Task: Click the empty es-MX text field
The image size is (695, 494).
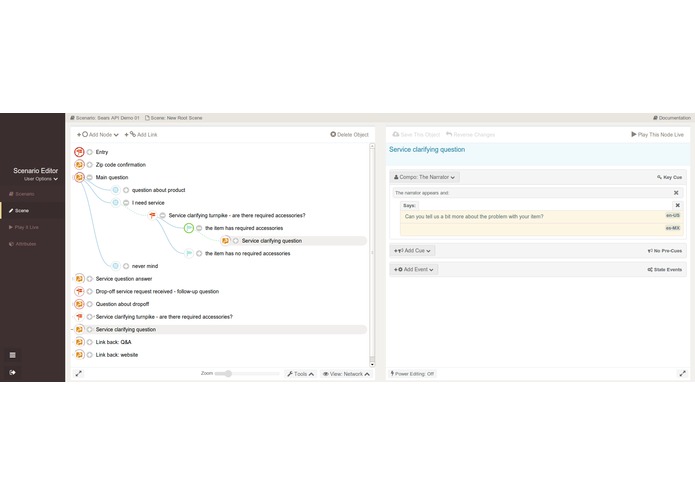Action: (541, 229)
